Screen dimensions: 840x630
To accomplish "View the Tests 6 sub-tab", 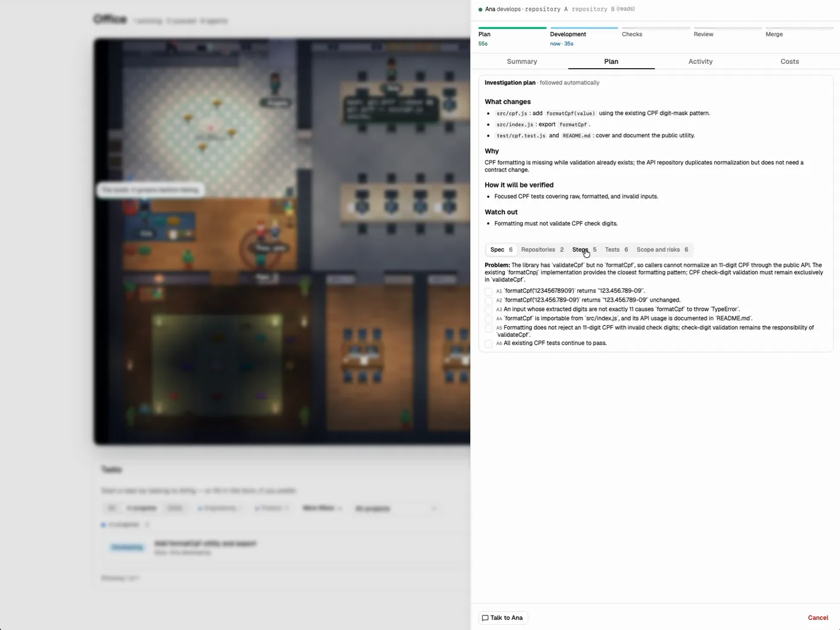I will [x=617, y=250].
